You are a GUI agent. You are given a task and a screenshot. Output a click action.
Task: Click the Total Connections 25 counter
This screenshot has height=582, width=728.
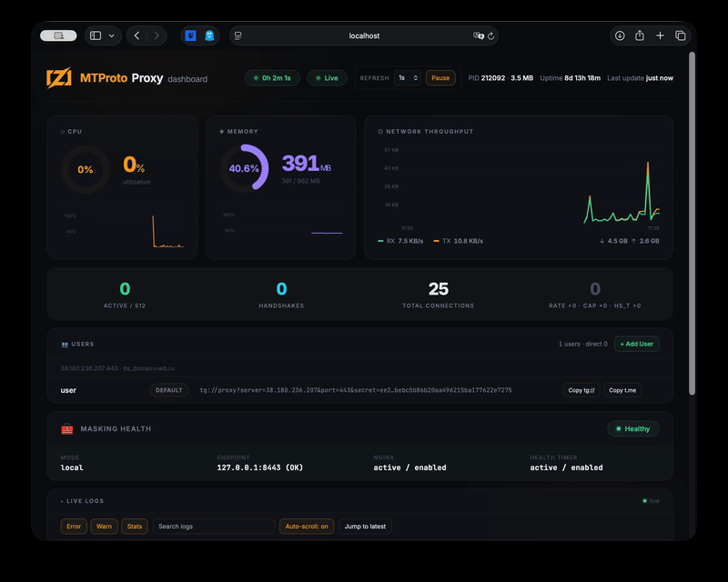[x=439, y=295]
